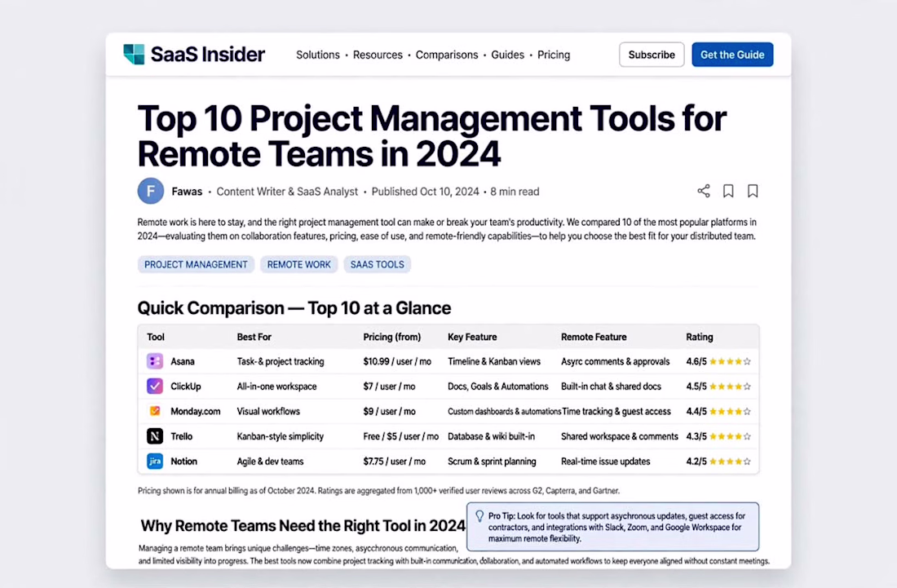Click the share icon beside the byline
Screen dimensions: 897x588
point(704,191)
